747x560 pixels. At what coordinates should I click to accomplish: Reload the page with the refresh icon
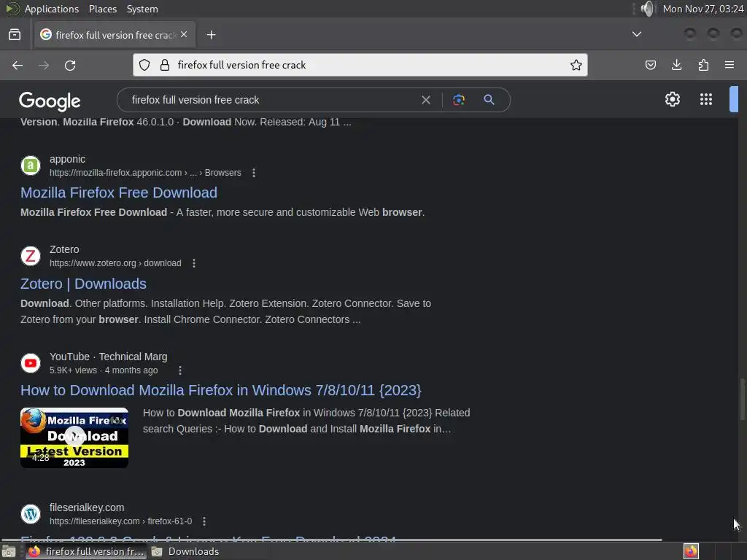pos(70,65)
